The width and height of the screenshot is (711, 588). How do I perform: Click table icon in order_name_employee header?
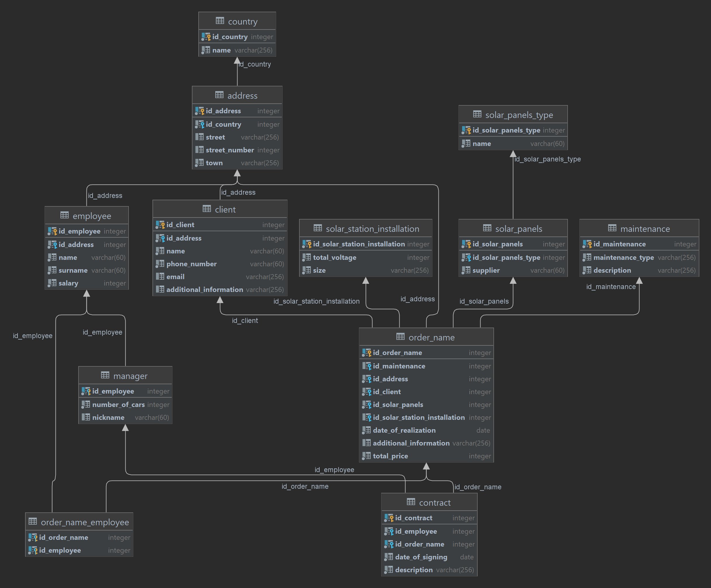click(33, 521)
